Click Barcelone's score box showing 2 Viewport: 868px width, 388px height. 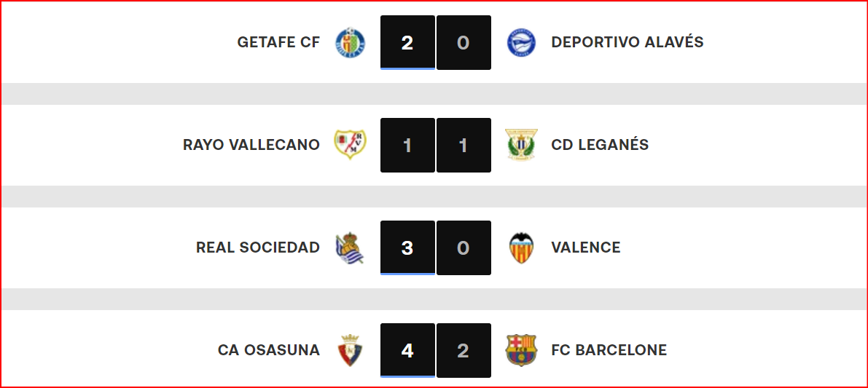[464, 350]
